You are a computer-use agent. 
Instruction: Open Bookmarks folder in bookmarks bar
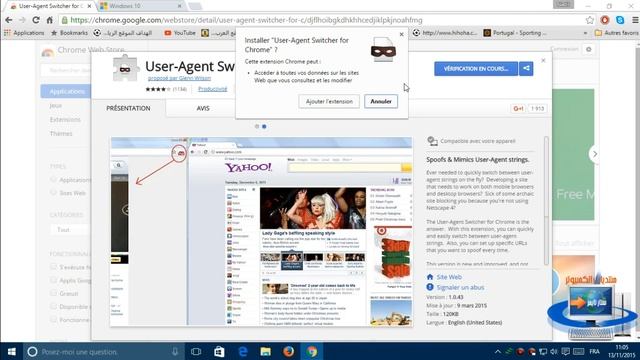[x=69, y=33]
